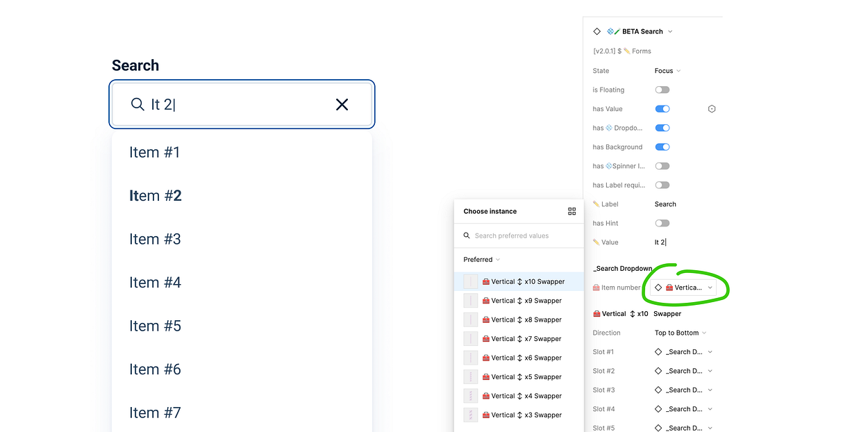Toggle has Spinner switch

[x=662, y=166]
